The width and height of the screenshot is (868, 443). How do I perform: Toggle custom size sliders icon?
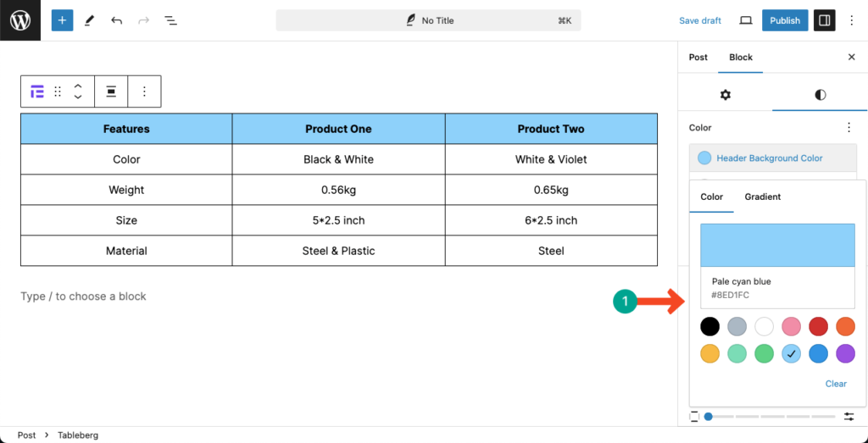849,417
